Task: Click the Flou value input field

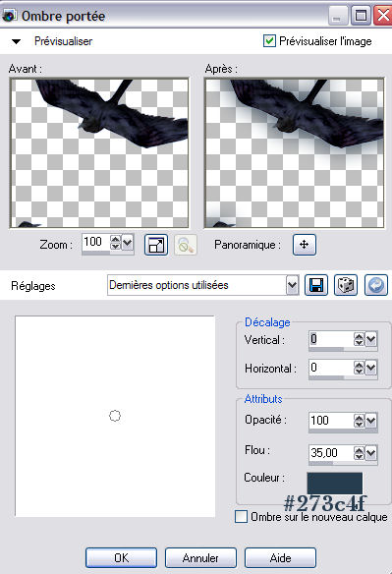Action: pyautogui.click(x=331, y=453)
